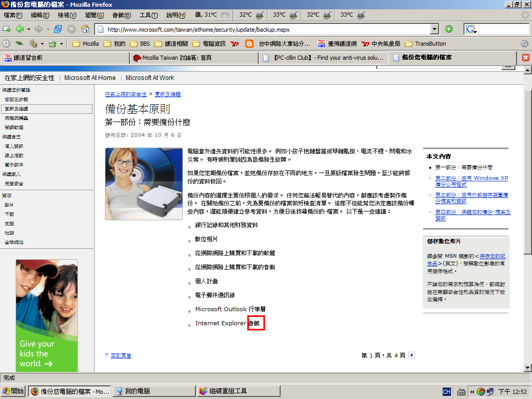Viewport: 532px width, 399px height.
Task: Go to the Home page icon
Action: click(85, 29)
